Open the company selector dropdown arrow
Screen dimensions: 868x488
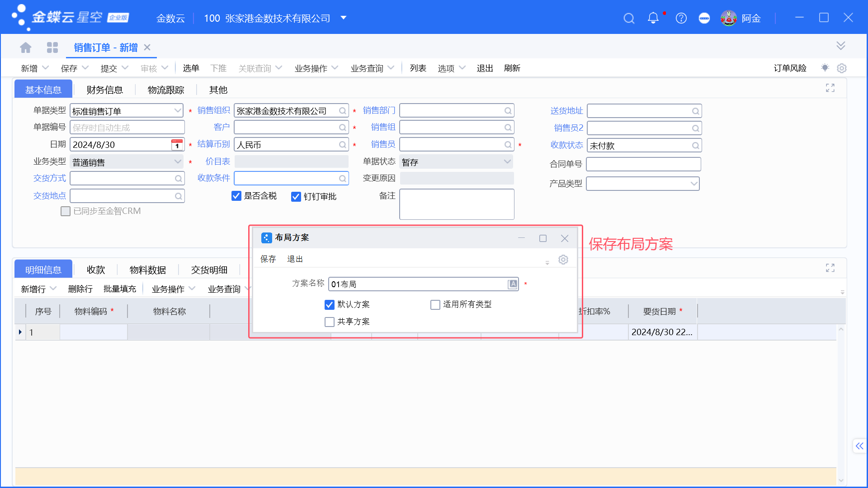344,18
